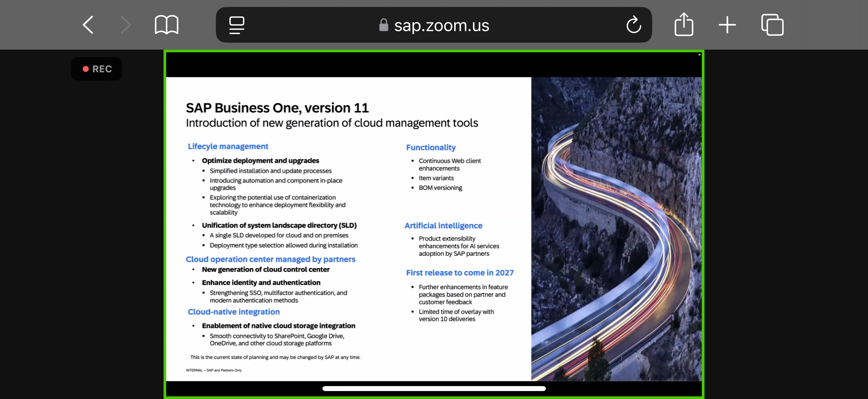The image size is (868, 399).
Task: Click 'Enhance identity and authentication' bullet
Action: [x=261, y=283]
